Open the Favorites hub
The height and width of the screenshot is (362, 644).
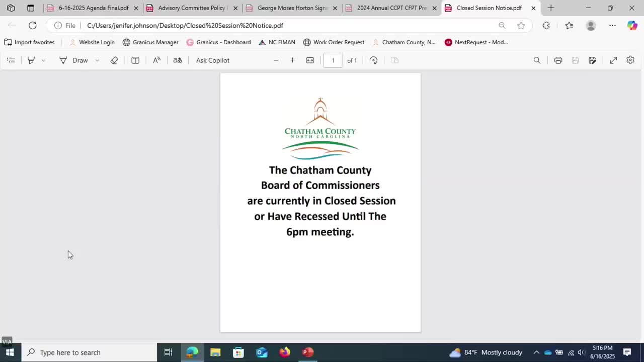[569, 25]
